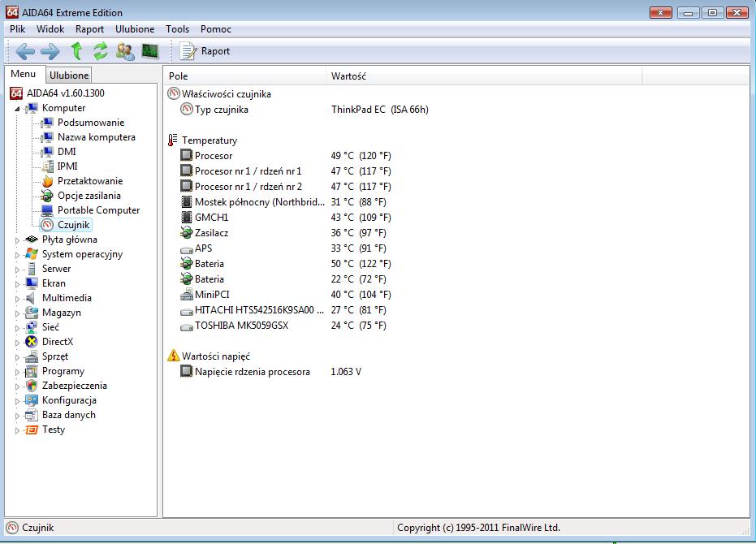The image size is (756, 544).
Task: Expand the Płyta główna tree node
Action: [17, 240]
